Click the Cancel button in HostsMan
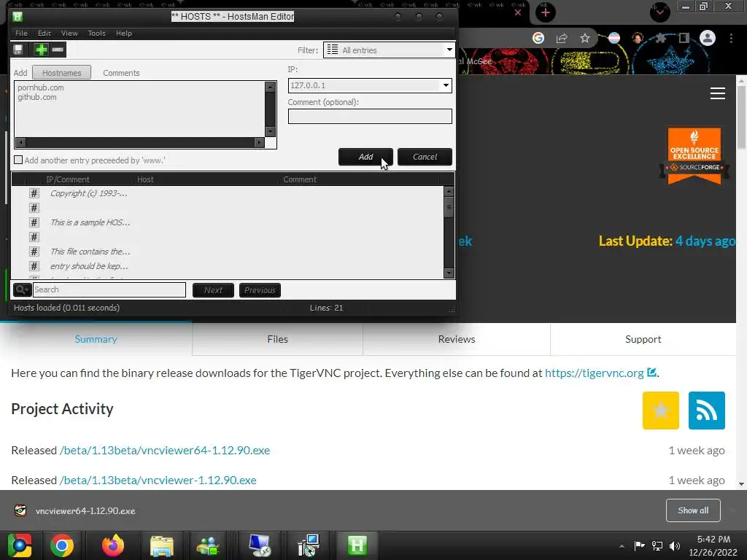 click(x=425, y=157)
